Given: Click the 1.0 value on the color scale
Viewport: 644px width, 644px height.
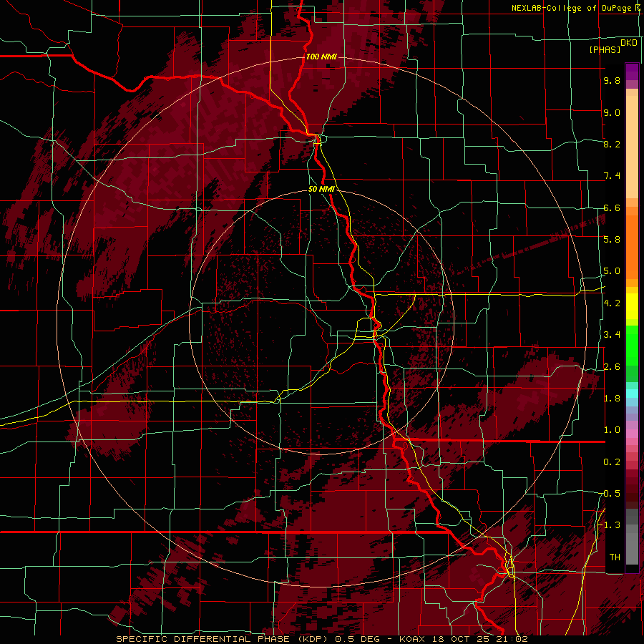Looking at the screenshot, I should coord(612,429).
